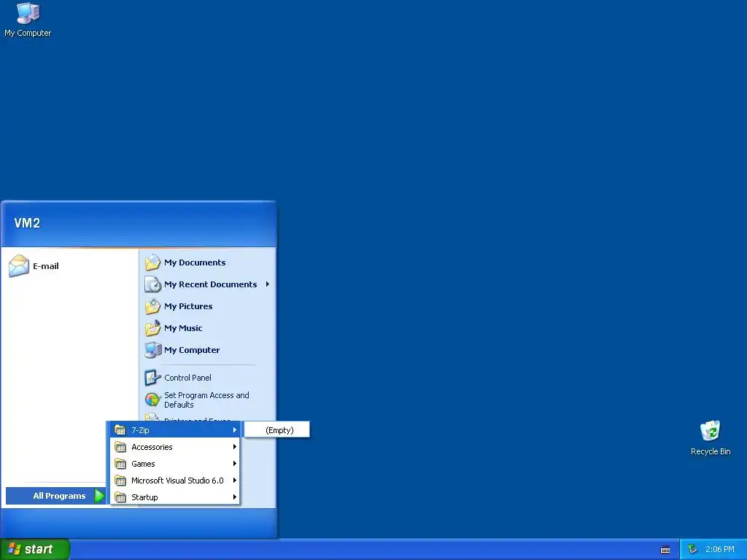747x560 pixels.
Task: Click the My Computer icon in Start menu
Action: (152, 350)
